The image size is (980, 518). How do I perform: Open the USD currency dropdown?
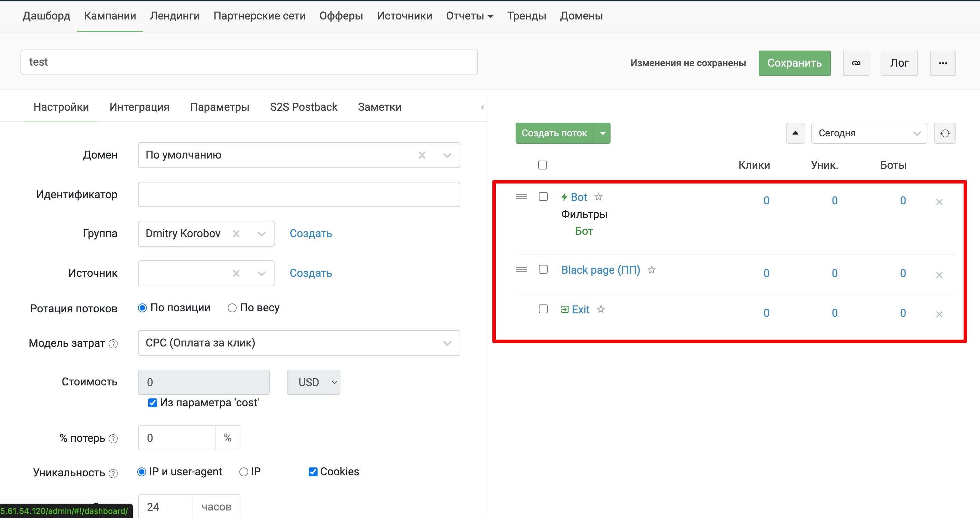coord(313,382)
